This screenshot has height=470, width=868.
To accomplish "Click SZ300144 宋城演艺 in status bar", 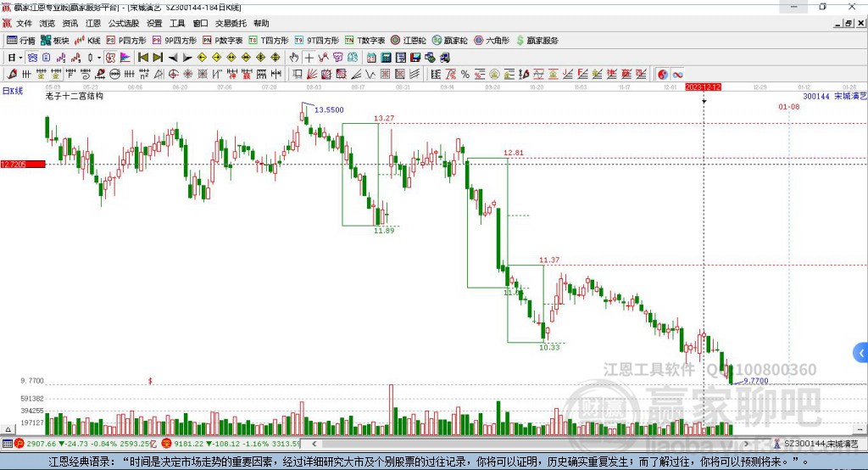I will click(816, 444).
